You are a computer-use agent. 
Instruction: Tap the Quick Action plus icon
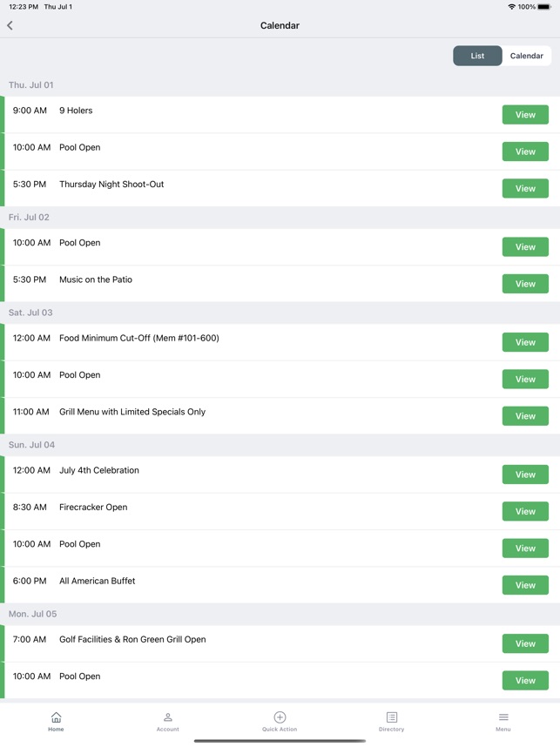[280, 717]
